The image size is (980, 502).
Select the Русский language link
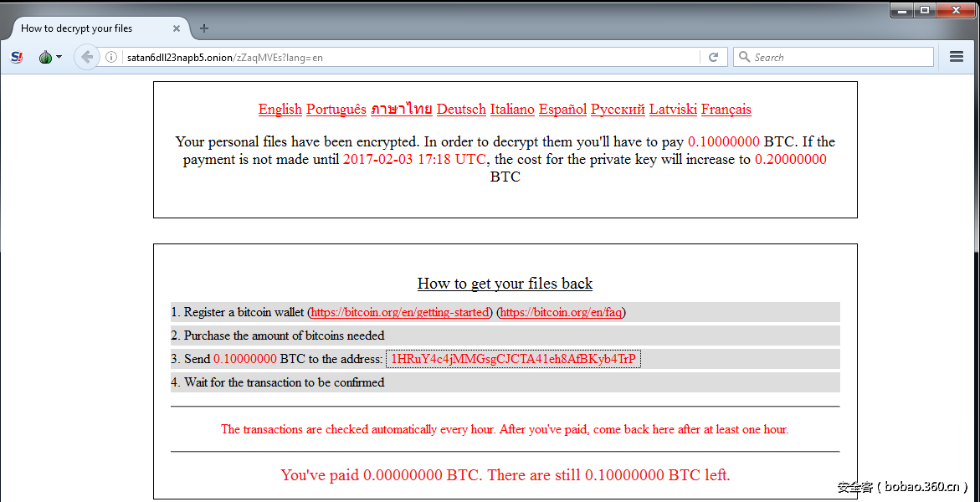click(618, 110)
